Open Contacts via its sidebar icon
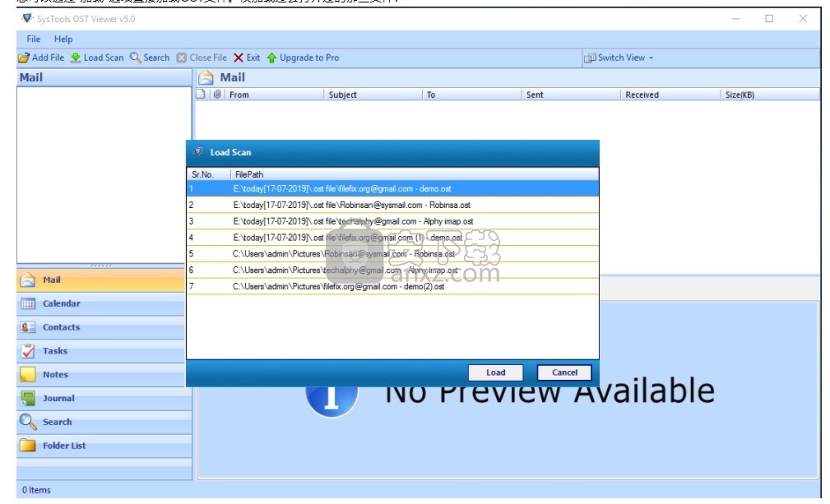Image resolution: width=830 pixels, height=504 pixels. (x=27, y=327)
